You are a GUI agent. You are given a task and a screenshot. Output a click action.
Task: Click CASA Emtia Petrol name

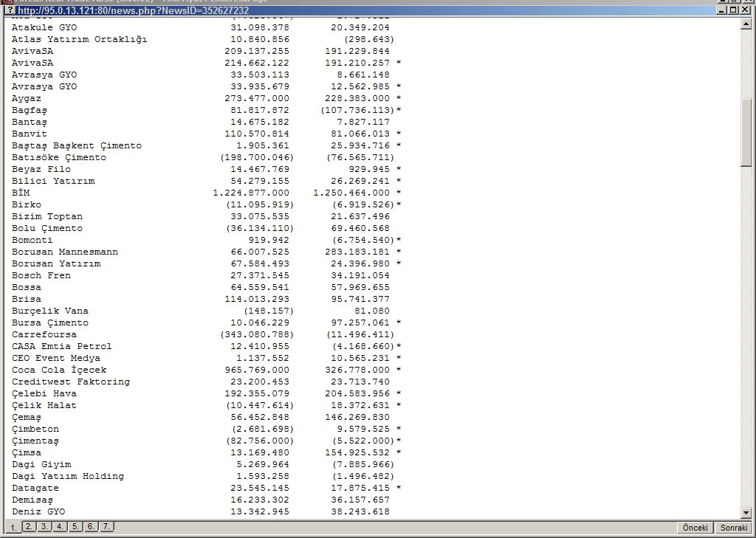62,347
